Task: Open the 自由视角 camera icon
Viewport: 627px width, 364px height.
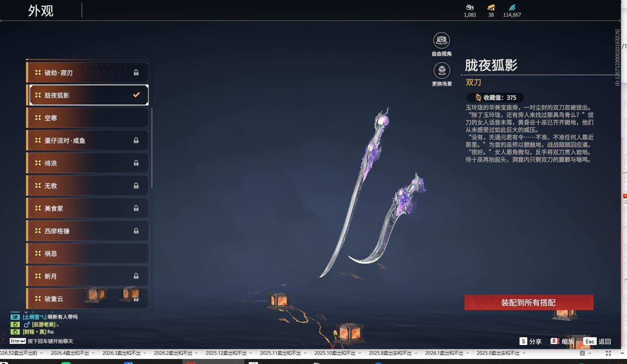Action: tap(442, 40)
